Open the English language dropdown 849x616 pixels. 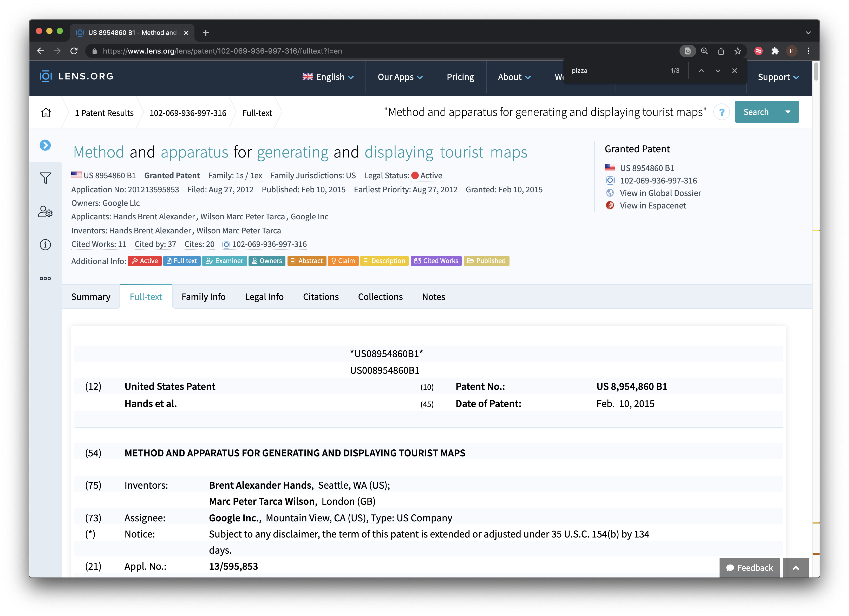click(328, 77)
